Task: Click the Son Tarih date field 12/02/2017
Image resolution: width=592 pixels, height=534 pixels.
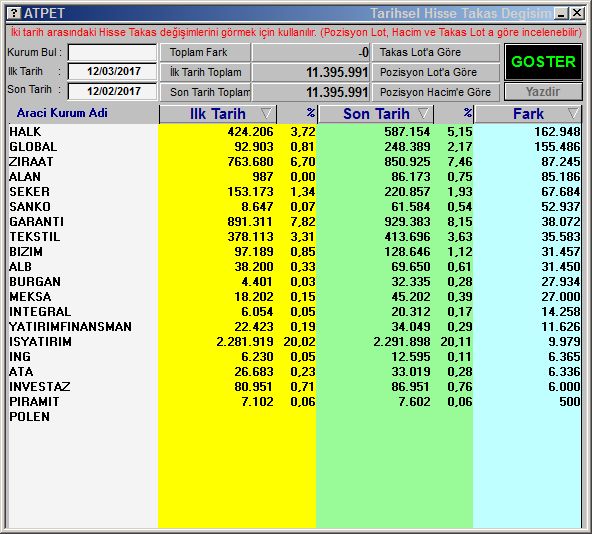Action: 112,91
